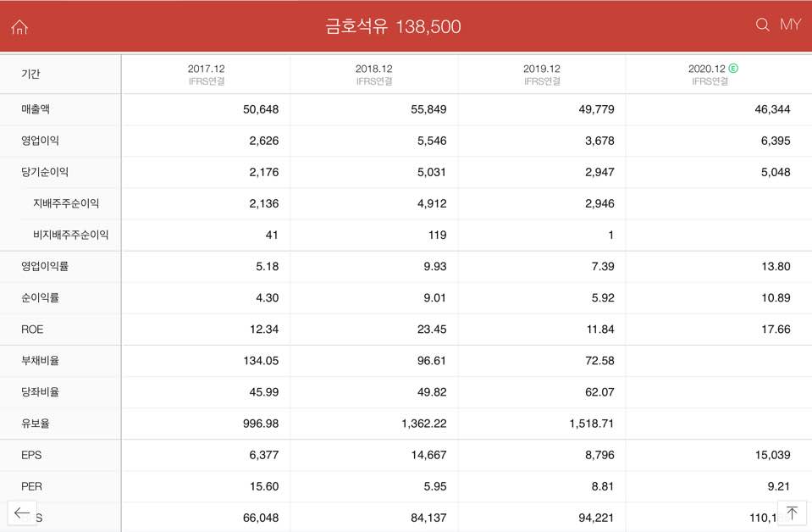The height and width of the screenshot is (532, 812).
Task: Click the 996.98 reserve ratio value
Action: click(261, 424)
